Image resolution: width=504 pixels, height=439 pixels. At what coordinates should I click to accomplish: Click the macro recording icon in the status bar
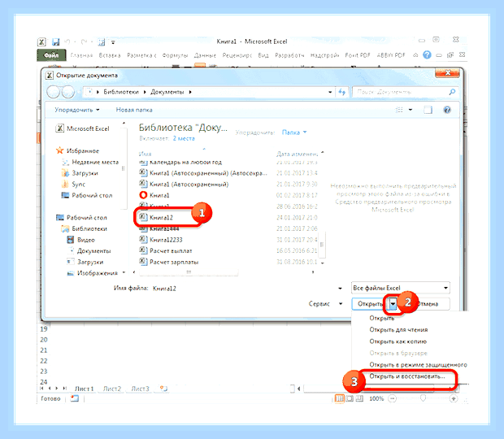75,398
